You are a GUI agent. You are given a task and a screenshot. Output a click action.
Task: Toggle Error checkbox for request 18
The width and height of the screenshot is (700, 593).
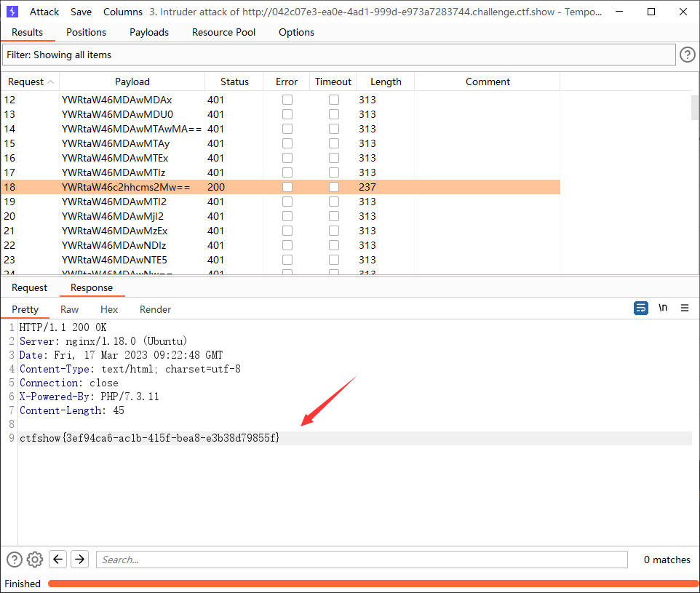(287, 187)
